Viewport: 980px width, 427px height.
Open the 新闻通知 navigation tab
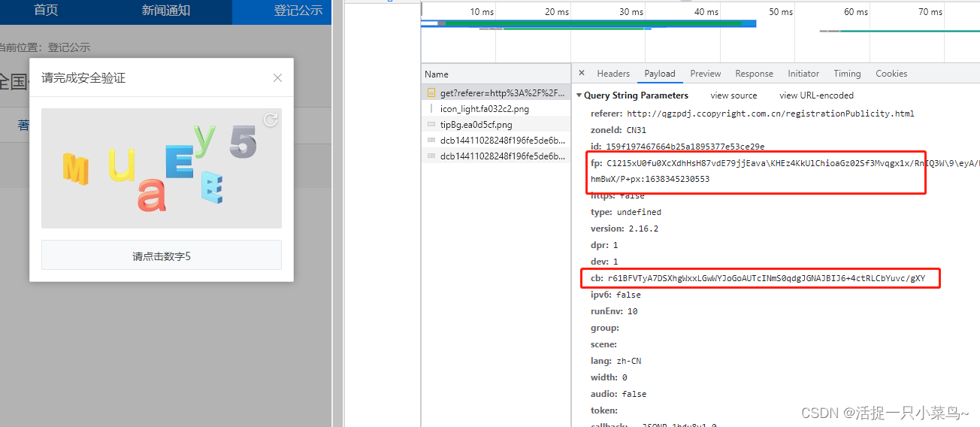(x=166, y=11)
